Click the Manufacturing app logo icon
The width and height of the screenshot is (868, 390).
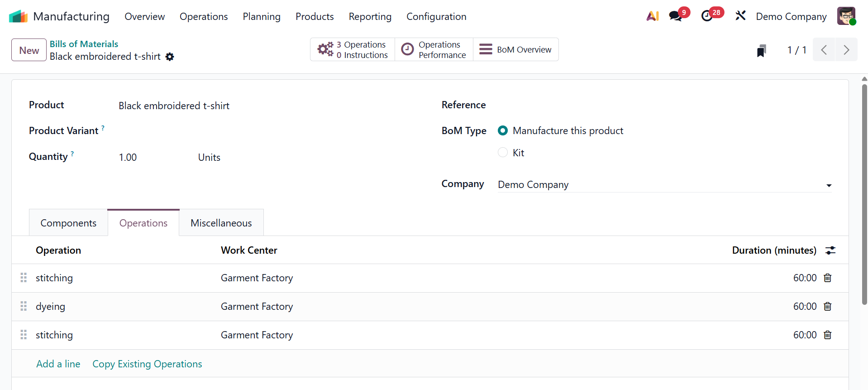pos(18,16)
